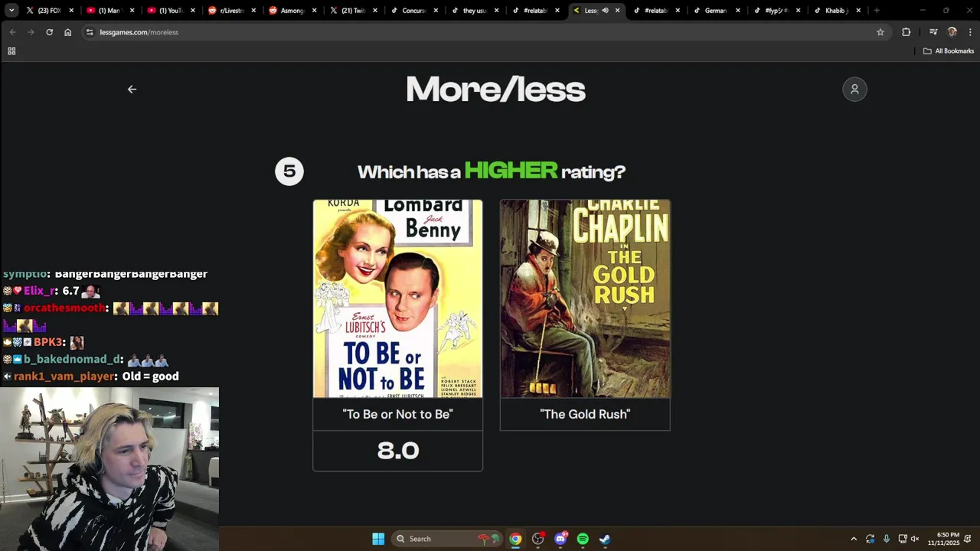Image resolution: width=980 pixels, height=551 pixels.
Task: Open Google Chrome from the taskbar
Action: pos(515,539)
